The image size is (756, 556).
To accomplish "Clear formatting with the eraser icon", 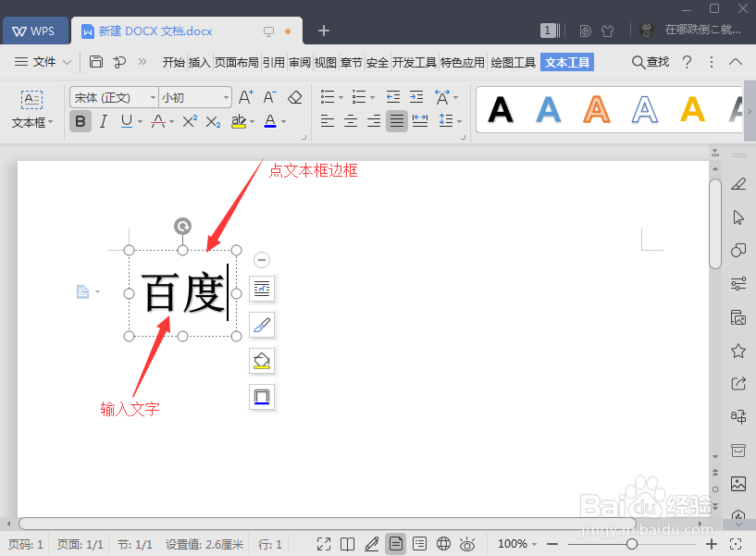I will (x=295, y=96).
